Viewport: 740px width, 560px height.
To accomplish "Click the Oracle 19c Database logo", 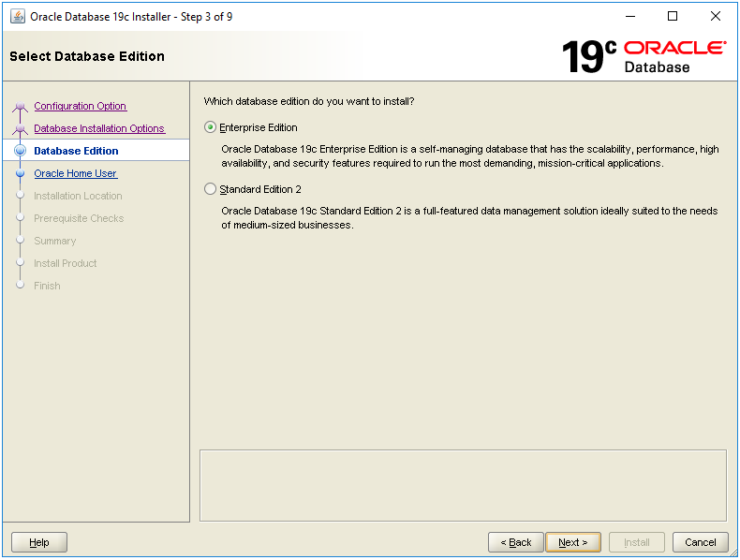I will pos(643,56).
